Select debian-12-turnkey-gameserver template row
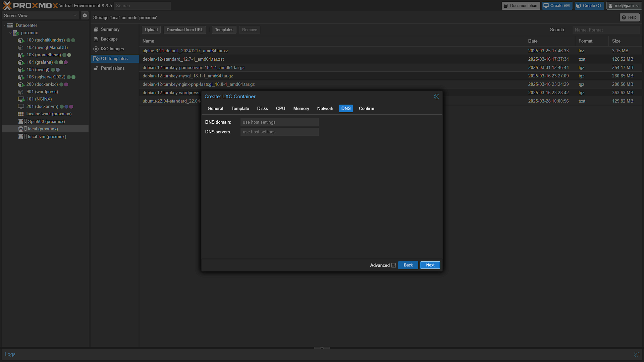Viewport: 644px width, 362px height. [x=390, y=67]
